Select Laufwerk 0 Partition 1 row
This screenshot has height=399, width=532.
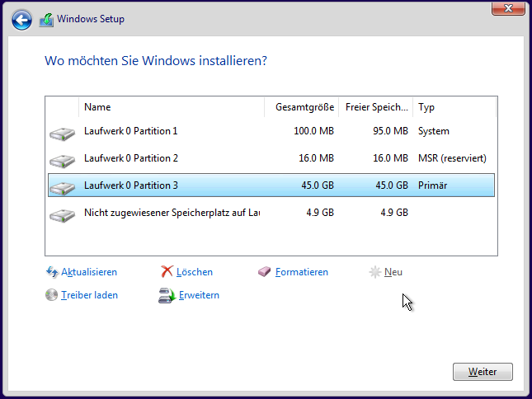(x=271, y=131)
